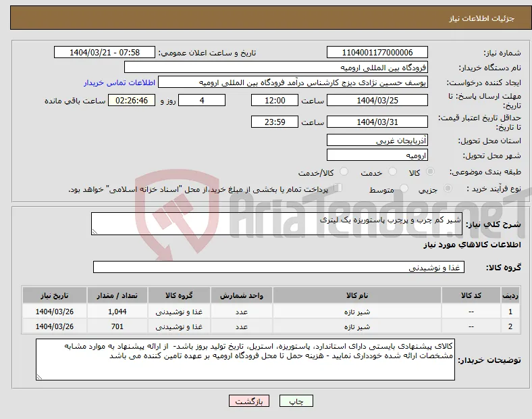Click the بازگشت (back) button
Screen dimensions: 532x419
click(x=249, y=401)
